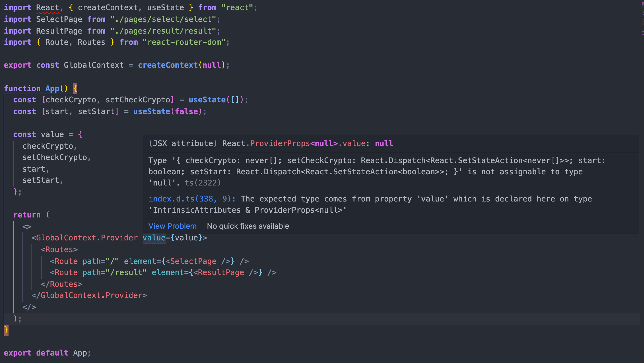Click the highlighted opening brace of App
The image size is (644, 363).
tap(75, 88)
